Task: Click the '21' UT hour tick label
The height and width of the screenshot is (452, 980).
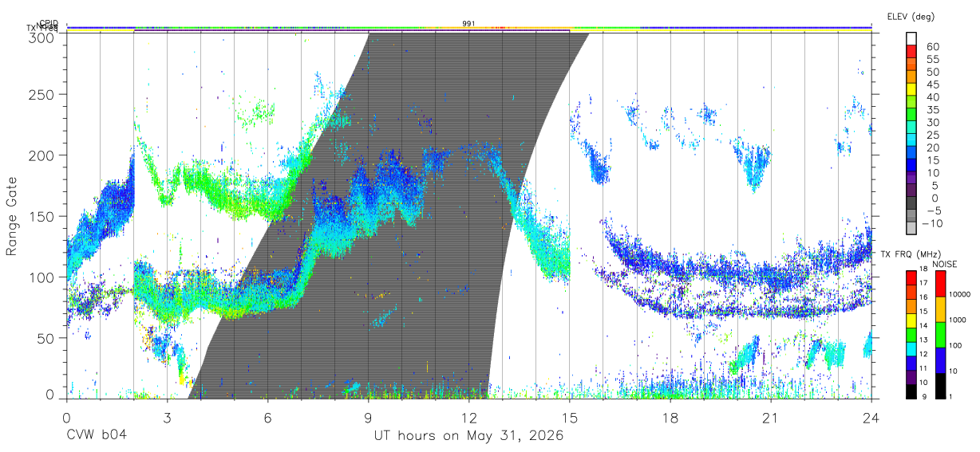Action: click(771, 417)
